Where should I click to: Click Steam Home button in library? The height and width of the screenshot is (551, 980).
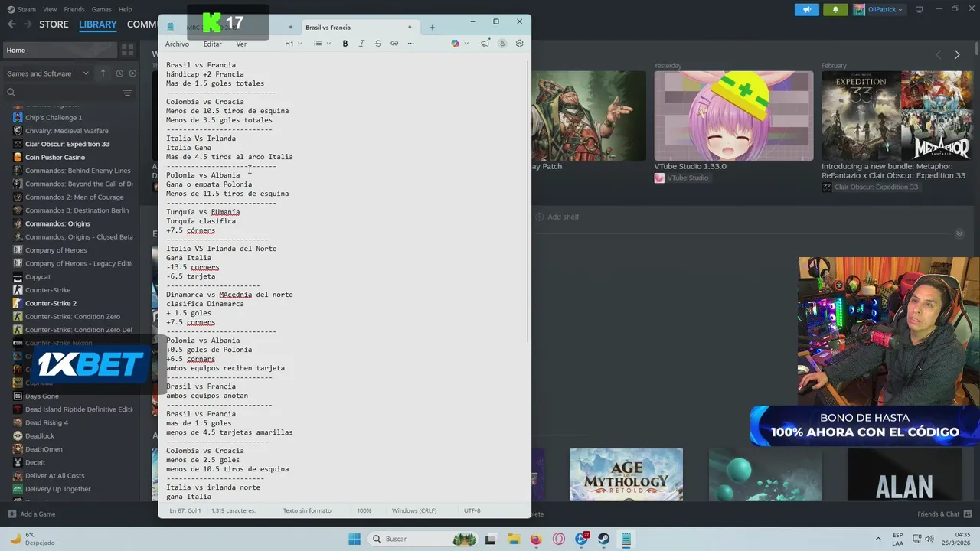(59, 51)
